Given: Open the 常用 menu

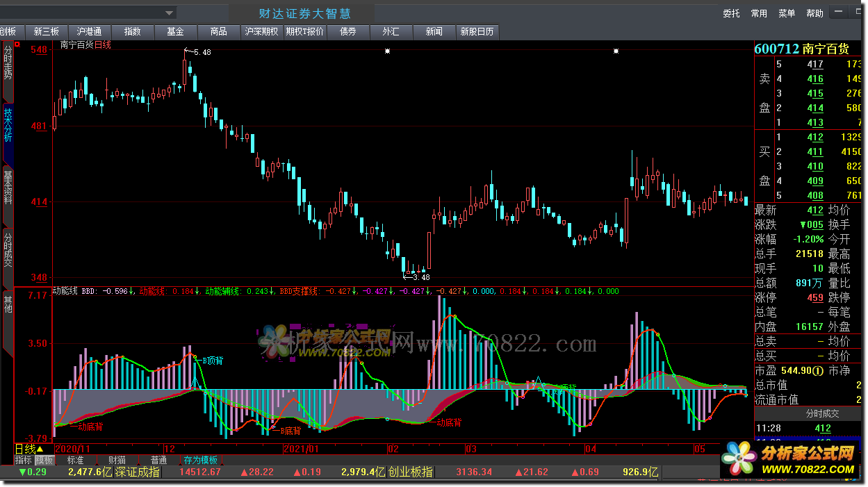Looking at the screenshot, I should point(759,13).
